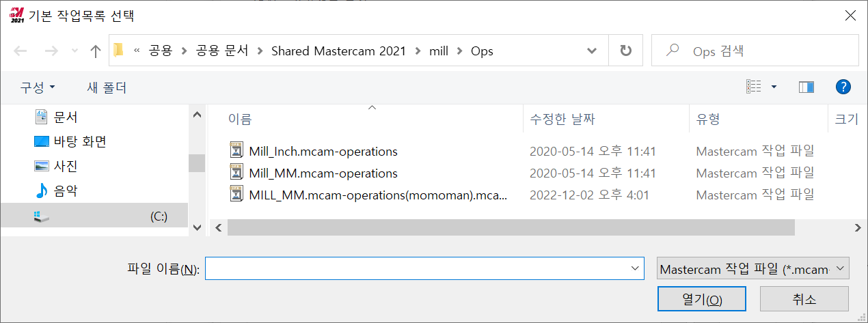This screenshot has width=868, height=323.
Task: Go forward to the next folder
Action: point(51,51)
